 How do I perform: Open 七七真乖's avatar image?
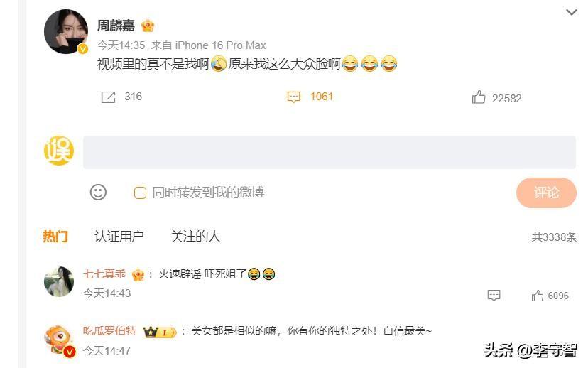click(59, 282)
